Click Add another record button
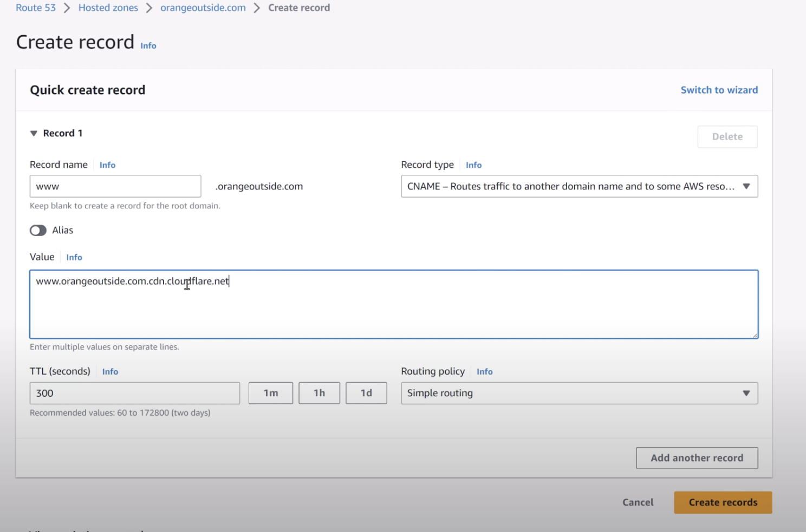806x532 pixels. pyautogui.click(x=697, y=458)
